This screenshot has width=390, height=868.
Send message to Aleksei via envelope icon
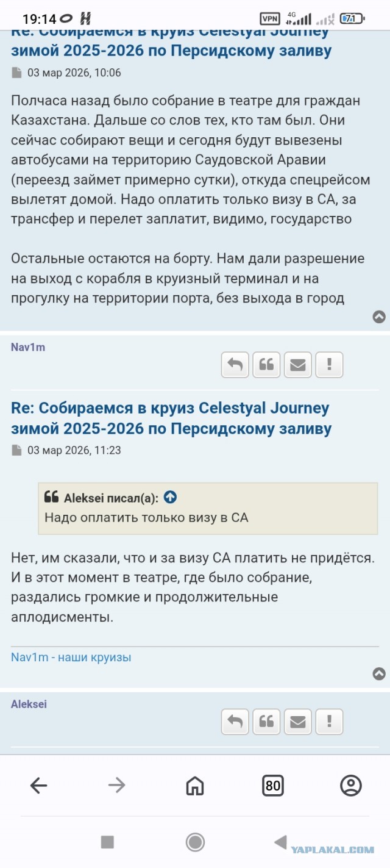pos(297,722)
